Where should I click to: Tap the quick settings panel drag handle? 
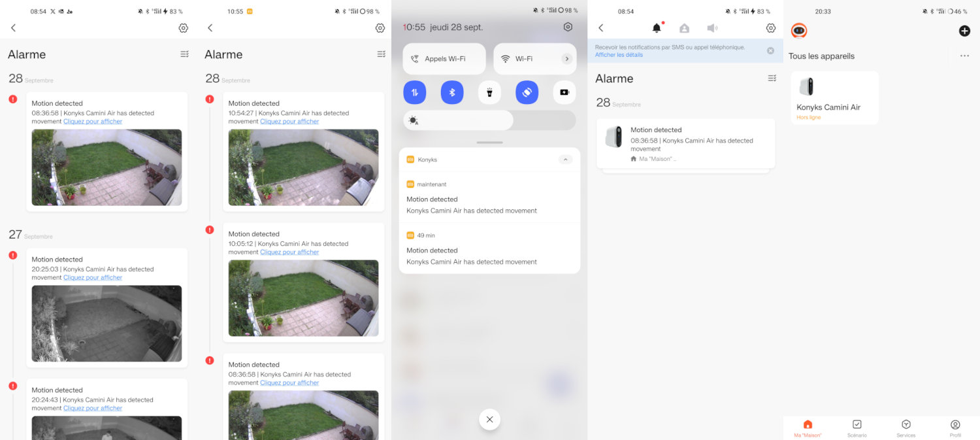(489, 142)
